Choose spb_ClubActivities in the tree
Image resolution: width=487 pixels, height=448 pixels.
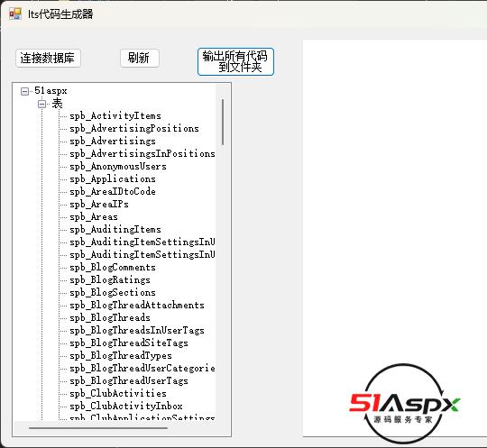tap(118, 393)
